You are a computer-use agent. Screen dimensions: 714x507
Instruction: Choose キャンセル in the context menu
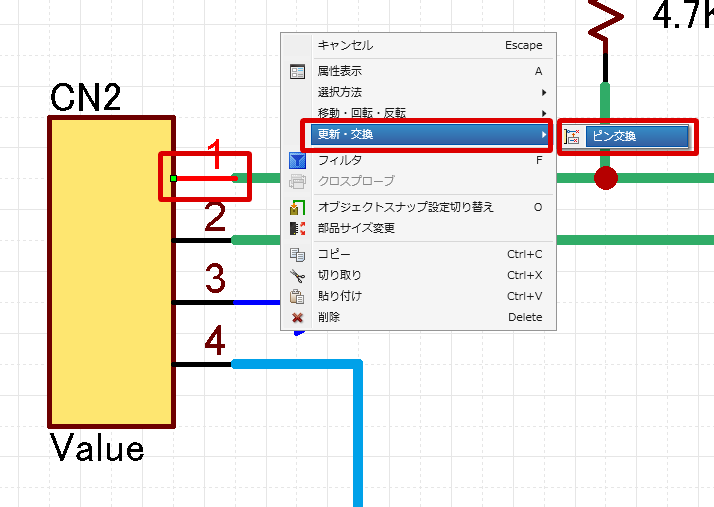click(x=345, y=45)
